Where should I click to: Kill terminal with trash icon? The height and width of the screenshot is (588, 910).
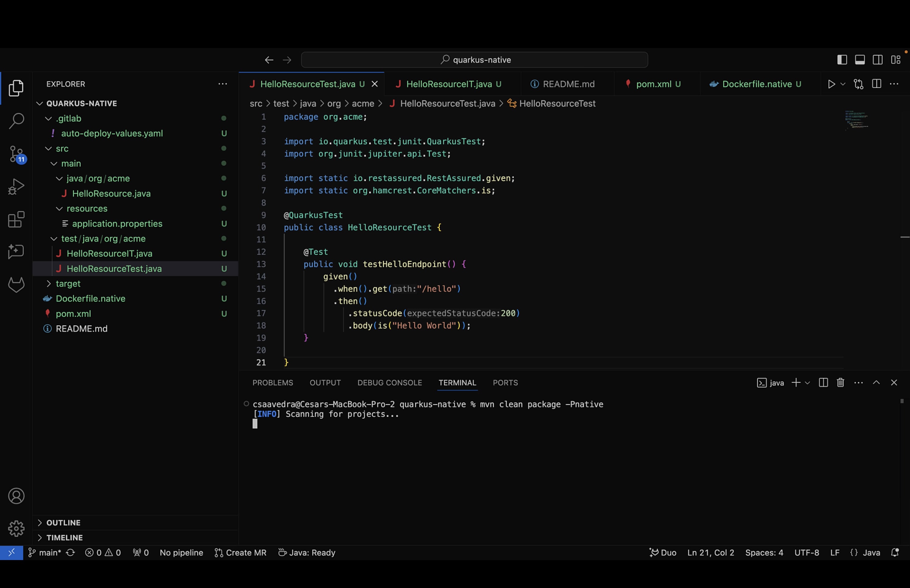[840, 382]
